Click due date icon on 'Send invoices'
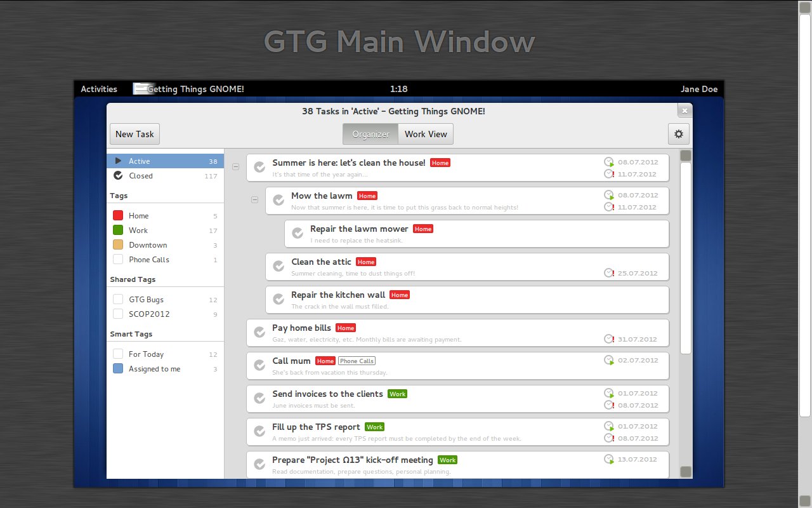 click(x=609, y=405)
